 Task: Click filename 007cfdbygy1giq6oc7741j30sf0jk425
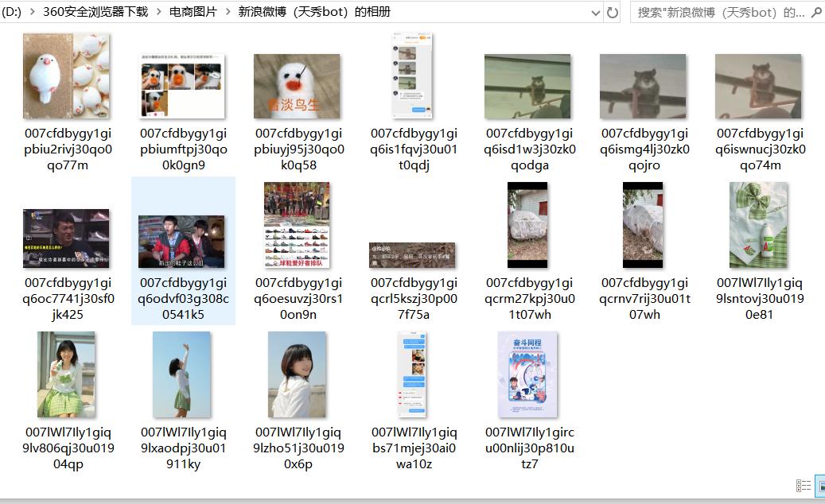coord(68,299)
